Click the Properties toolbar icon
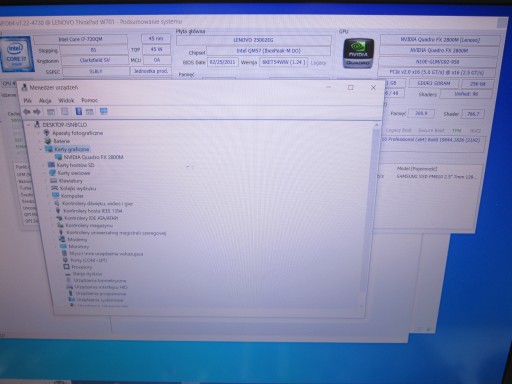 65,112
